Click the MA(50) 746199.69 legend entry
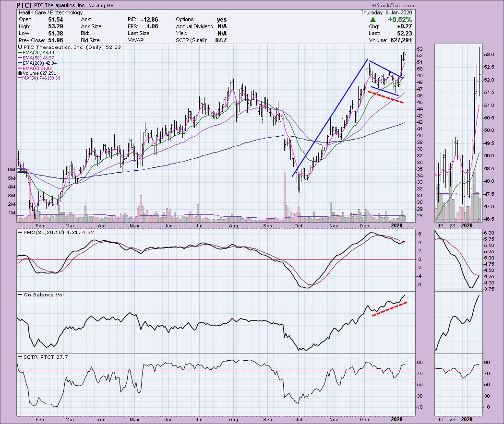This screenshot has width=504, height=424. [39, 78]
